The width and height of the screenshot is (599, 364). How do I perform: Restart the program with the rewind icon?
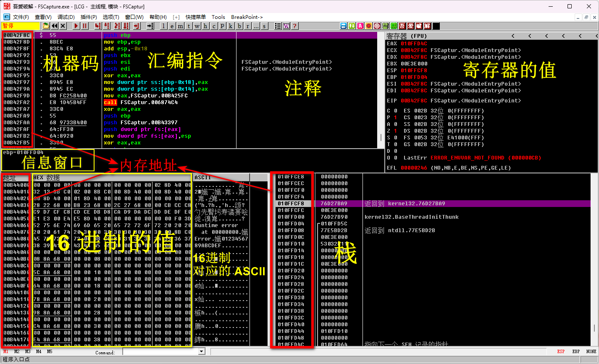click(54, 26)
